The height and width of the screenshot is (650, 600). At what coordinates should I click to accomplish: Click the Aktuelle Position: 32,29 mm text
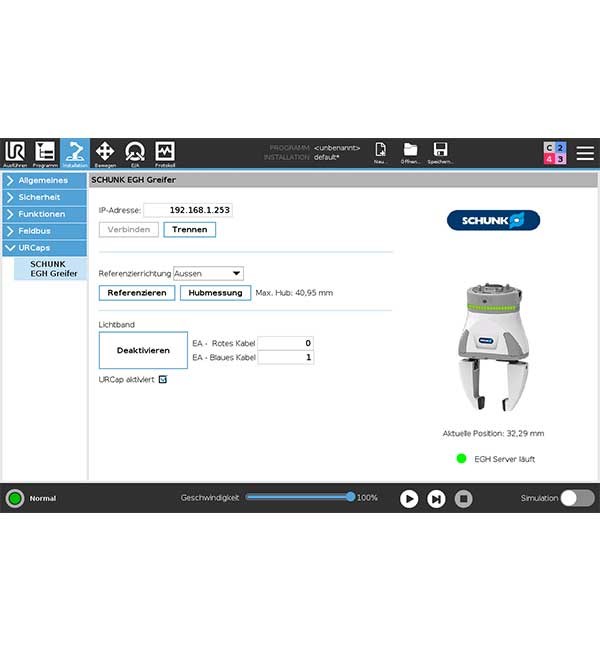pyautogui.click(x=493, y=433)
